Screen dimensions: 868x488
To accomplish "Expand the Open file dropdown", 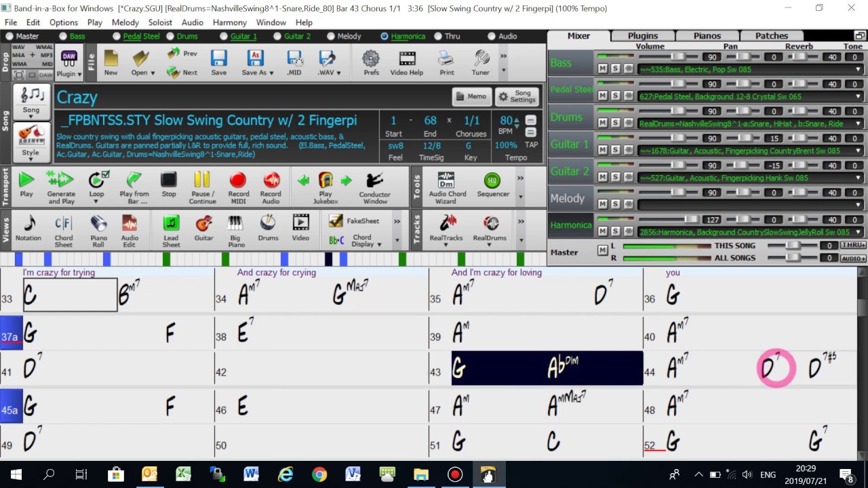I will coord(153,73).
